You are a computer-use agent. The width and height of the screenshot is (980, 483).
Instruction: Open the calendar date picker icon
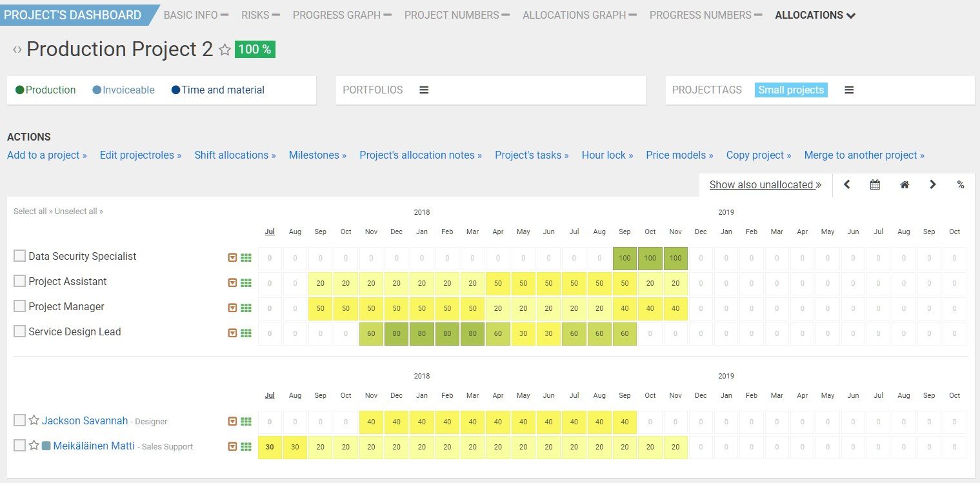click(x=875, y=184)
